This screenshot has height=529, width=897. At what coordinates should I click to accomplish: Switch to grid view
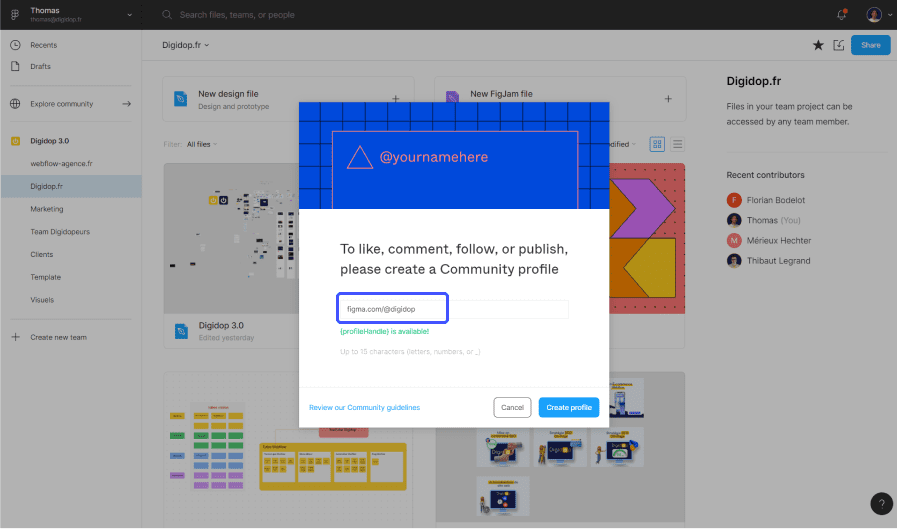pos(657,144)
